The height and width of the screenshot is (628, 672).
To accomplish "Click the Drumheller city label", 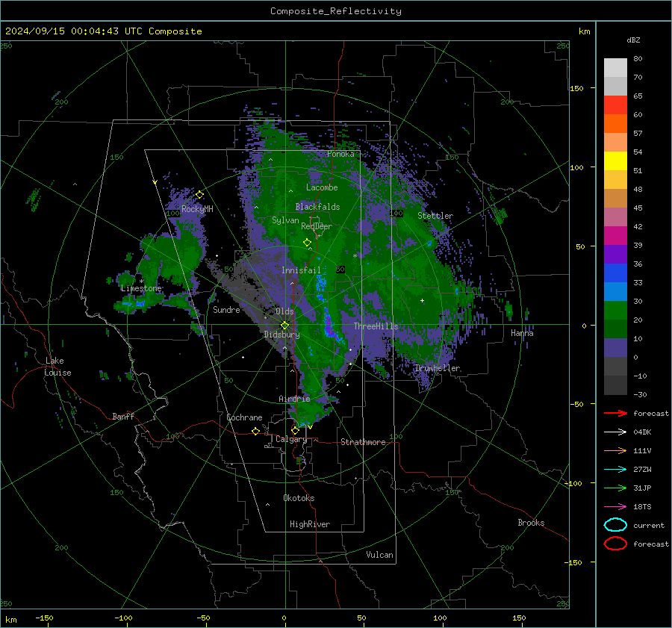I will point(438,368).
